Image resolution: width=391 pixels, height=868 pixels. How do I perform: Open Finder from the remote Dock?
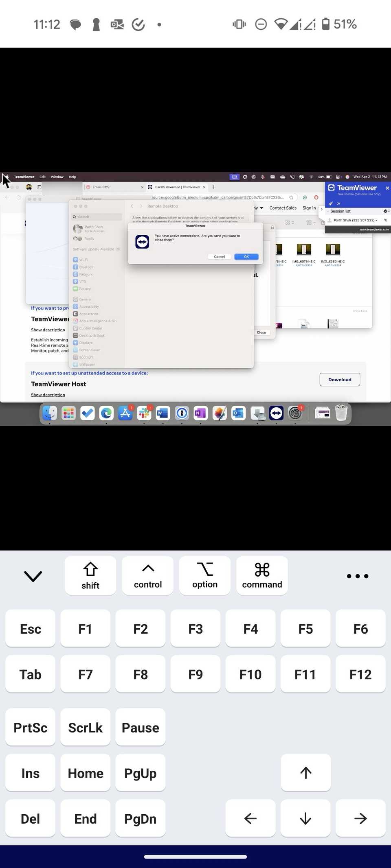pyautogui.click(x=50, y=413)
